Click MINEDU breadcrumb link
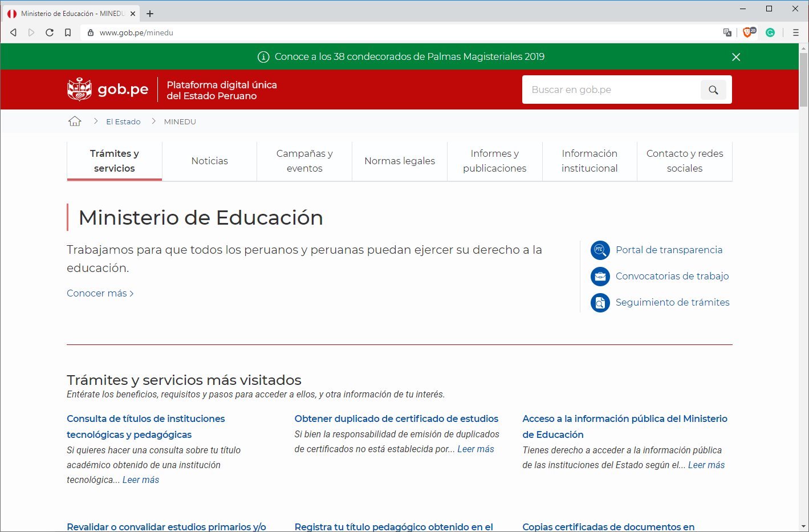Viewport: 809px width, 532px height. coord(180,121)
